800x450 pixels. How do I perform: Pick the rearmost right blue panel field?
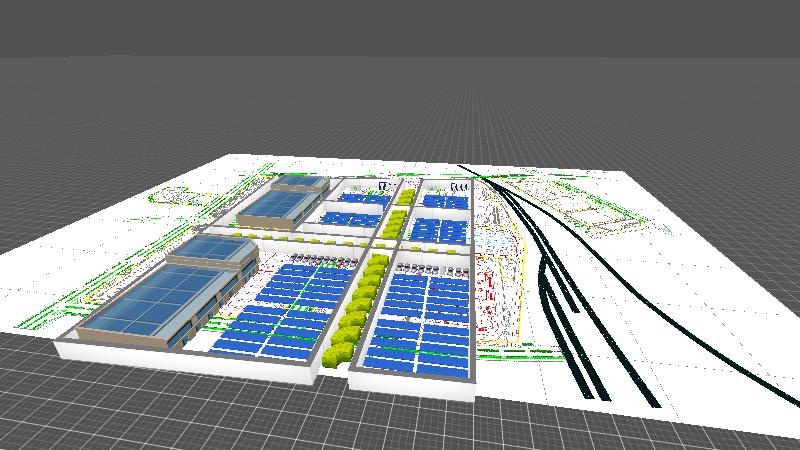[x=446, y=201]
